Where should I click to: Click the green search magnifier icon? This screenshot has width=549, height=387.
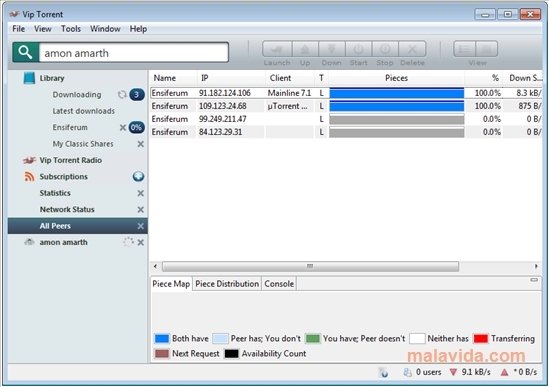(26, 52)
